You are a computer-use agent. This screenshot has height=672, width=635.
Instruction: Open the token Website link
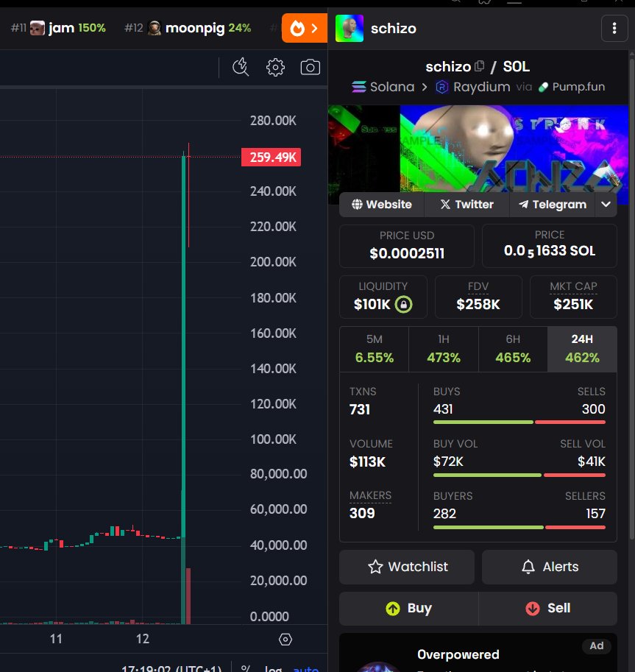[382, 205]
